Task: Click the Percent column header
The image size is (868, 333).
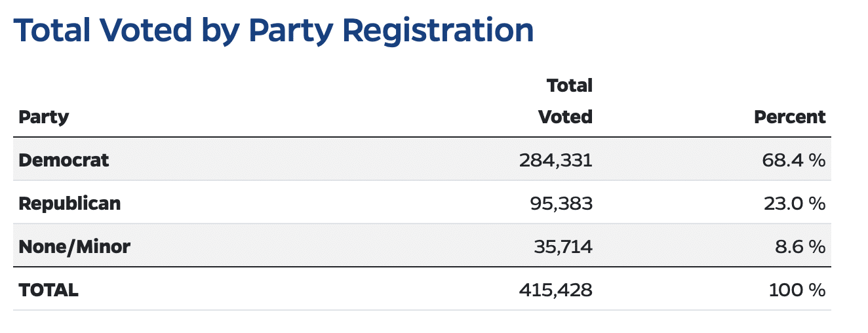Action: click(789, 117)
